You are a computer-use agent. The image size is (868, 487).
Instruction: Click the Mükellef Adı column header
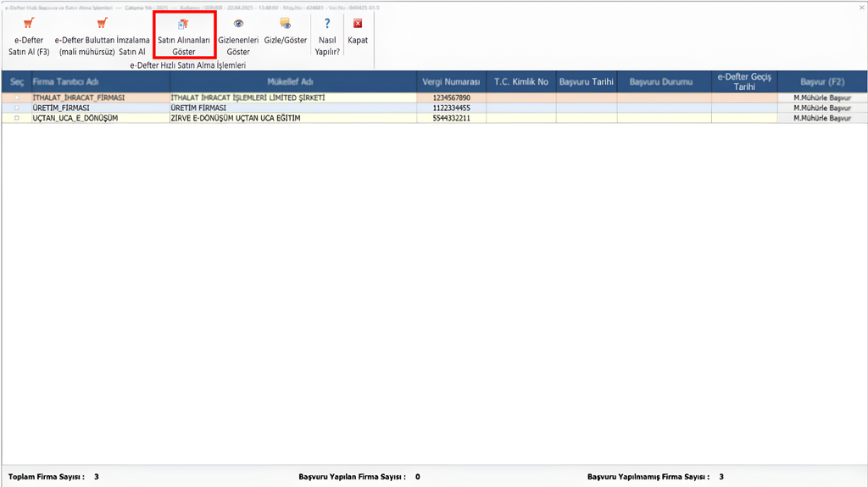pyautogui.click(x=293, y=81)
